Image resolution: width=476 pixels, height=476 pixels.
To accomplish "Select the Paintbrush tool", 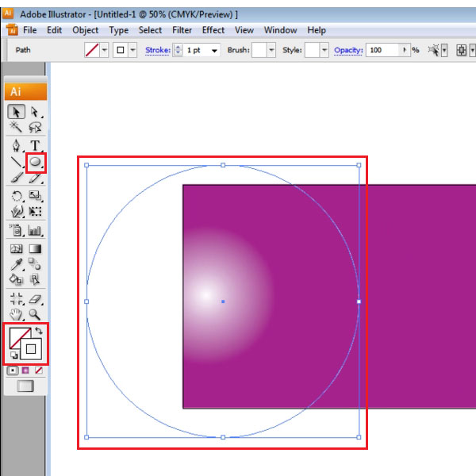I will (x=17, y=178).
